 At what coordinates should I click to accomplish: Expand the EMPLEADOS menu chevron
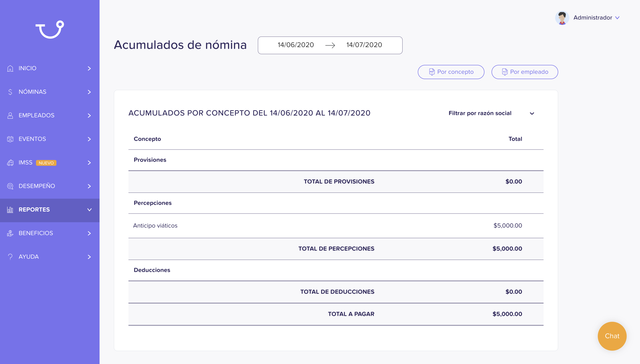tap(89, 115)
